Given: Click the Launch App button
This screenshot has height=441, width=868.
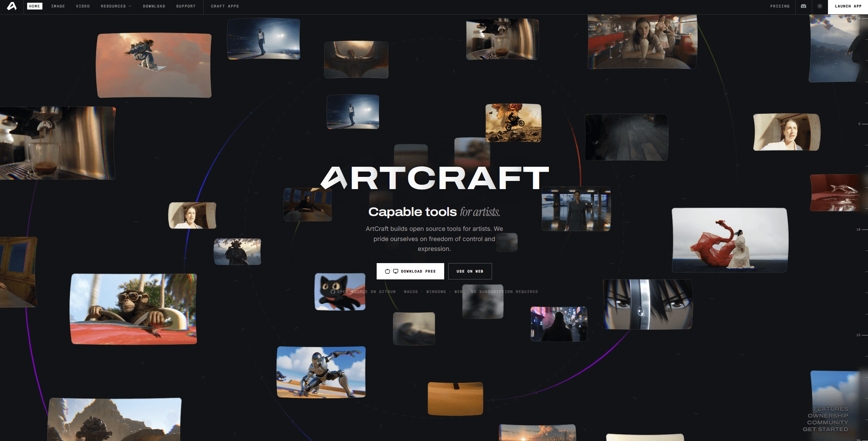Looking at the screenshot, I should coord(848,7).
